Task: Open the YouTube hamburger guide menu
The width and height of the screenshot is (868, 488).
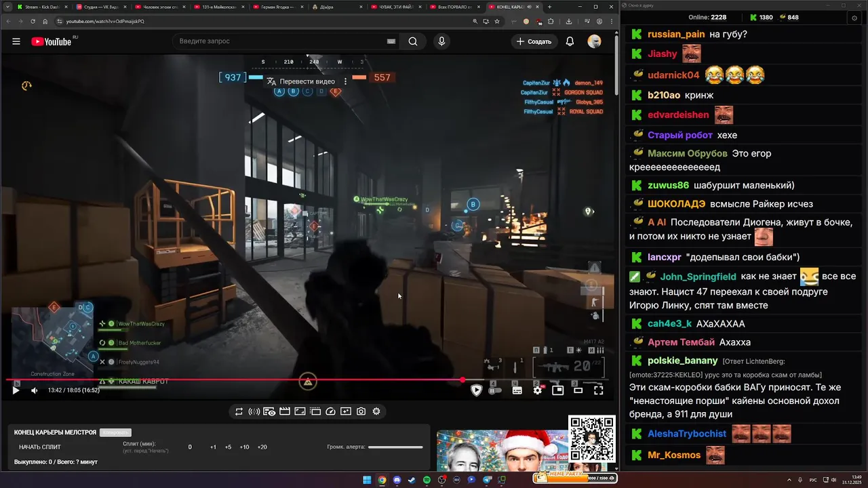Action: 16,41
